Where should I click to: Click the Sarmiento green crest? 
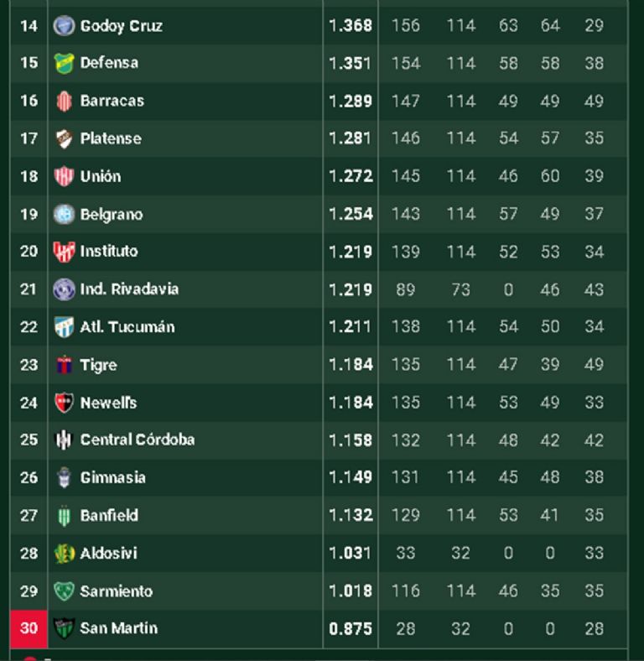click(x=64, y=591)
